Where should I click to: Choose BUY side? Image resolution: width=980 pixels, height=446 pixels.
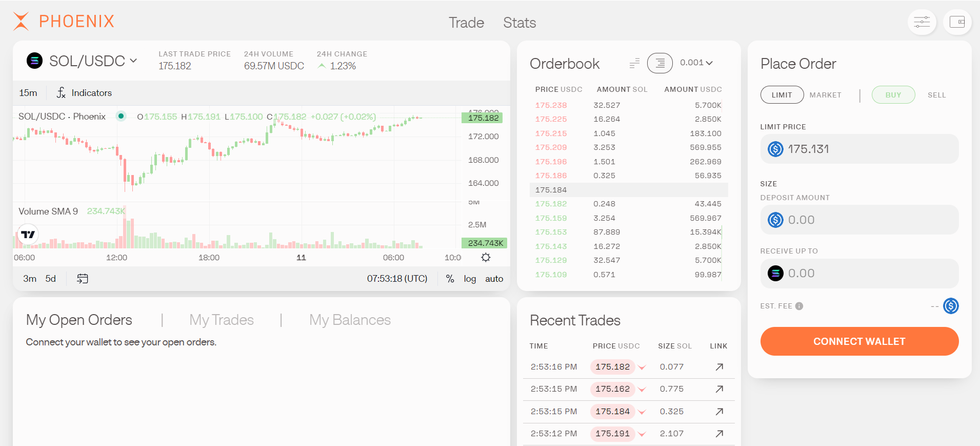(x=893, y=95)
